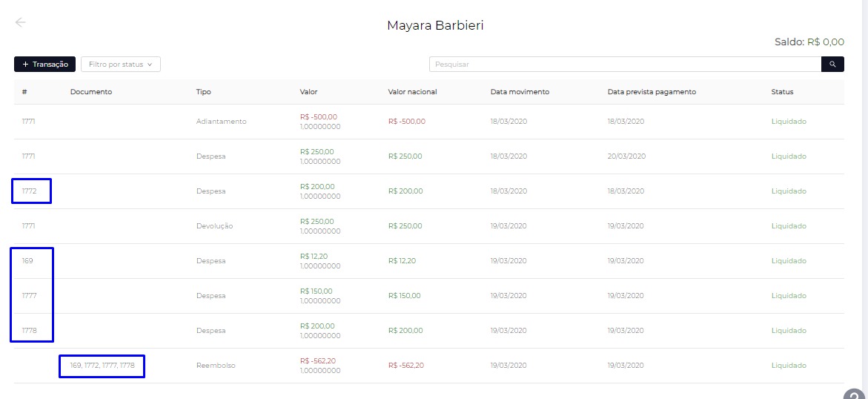The height and width of the screenshot is (399, 868).
Task: Click the Status column header
Action: pos(782,92)
